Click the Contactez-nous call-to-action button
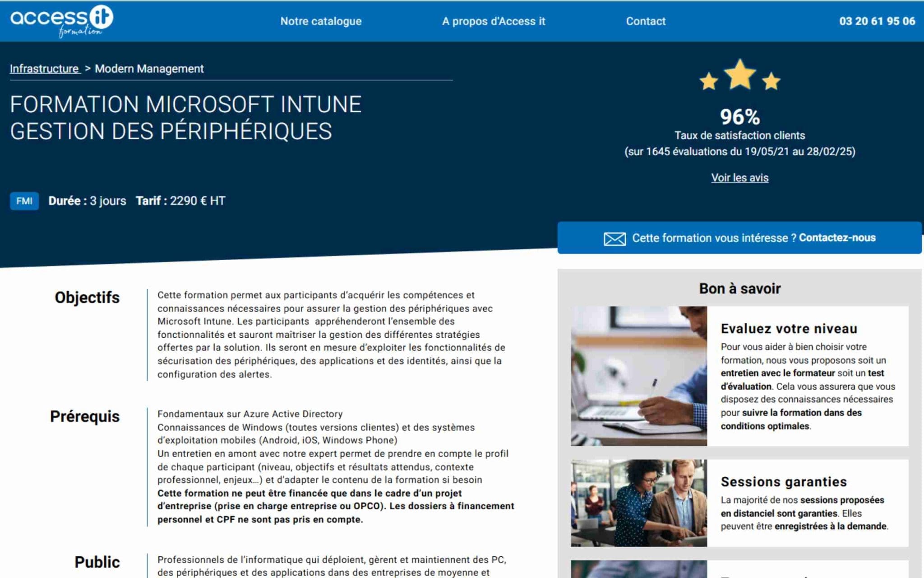924x578 pixels. pyautogui.click(x=739, y=237)
